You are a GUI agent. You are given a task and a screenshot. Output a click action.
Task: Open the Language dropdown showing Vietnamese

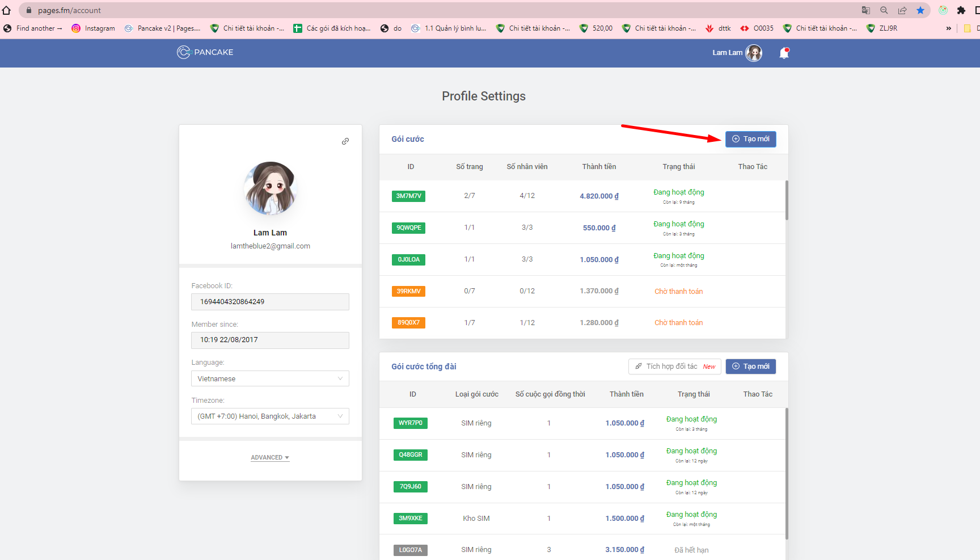(x=270, y=378)
